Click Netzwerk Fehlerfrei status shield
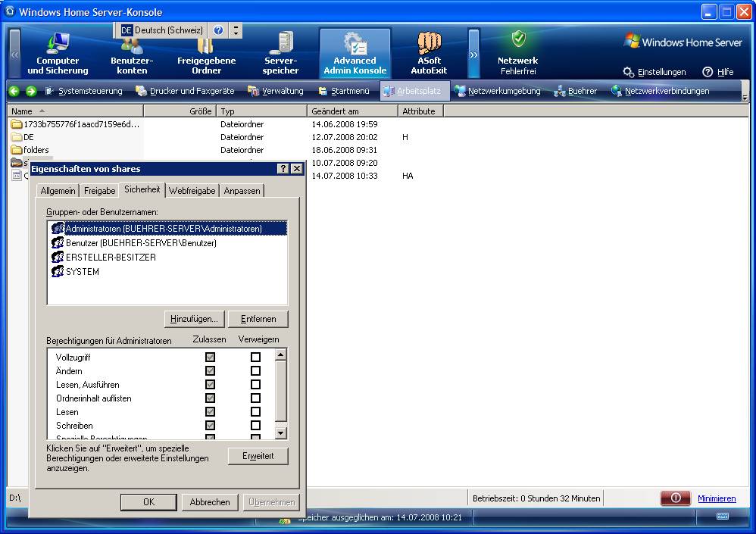The width and height of the screenshot is (756, 534). point(518,39)
